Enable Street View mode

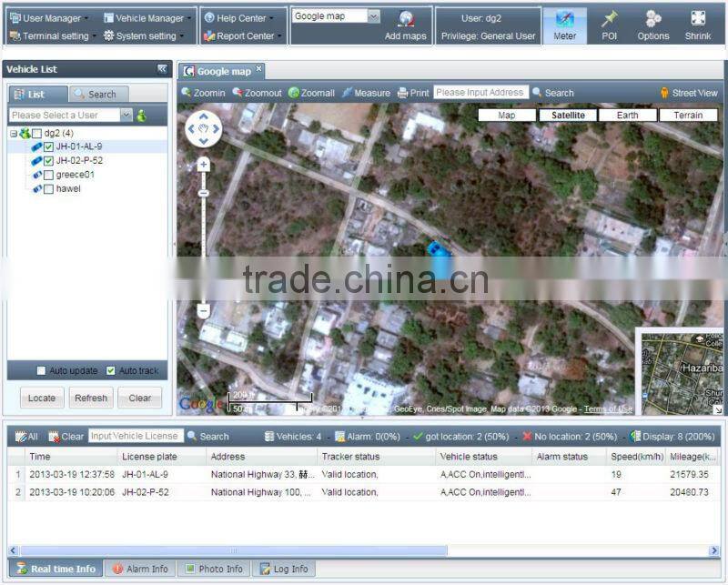click(689, 92)
